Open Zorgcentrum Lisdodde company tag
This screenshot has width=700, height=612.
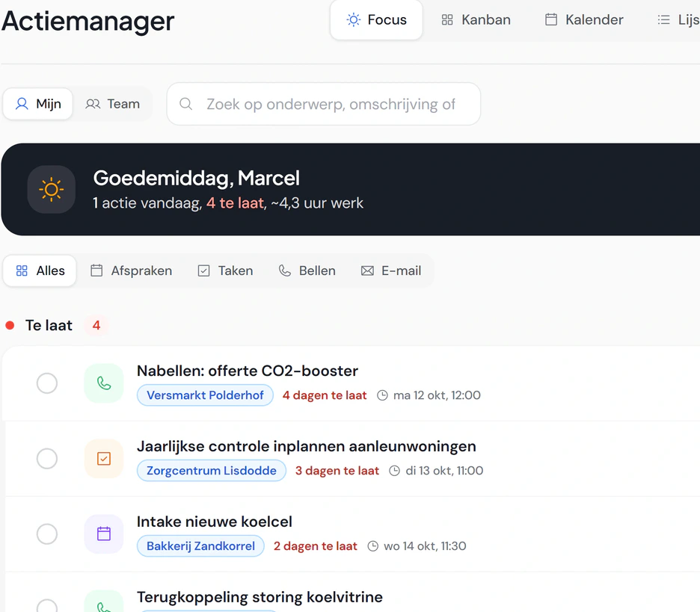click(211, 471)
